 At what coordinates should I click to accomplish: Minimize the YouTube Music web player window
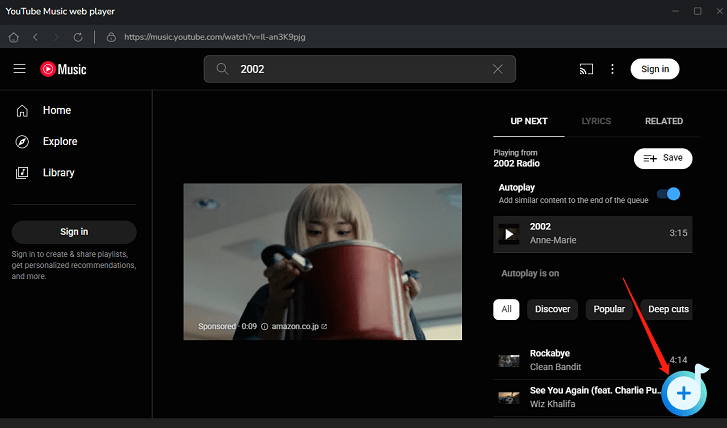[x=676, y=11]
